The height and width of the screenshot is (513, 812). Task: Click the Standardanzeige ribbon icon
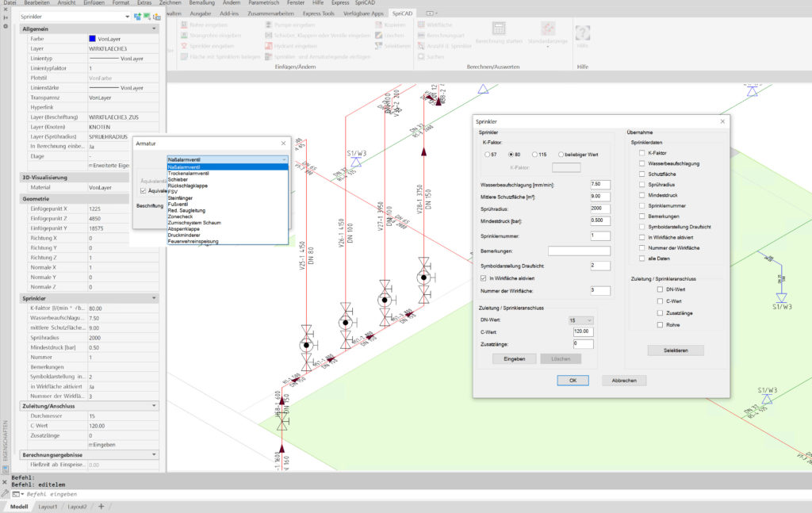tap(547, 29)
